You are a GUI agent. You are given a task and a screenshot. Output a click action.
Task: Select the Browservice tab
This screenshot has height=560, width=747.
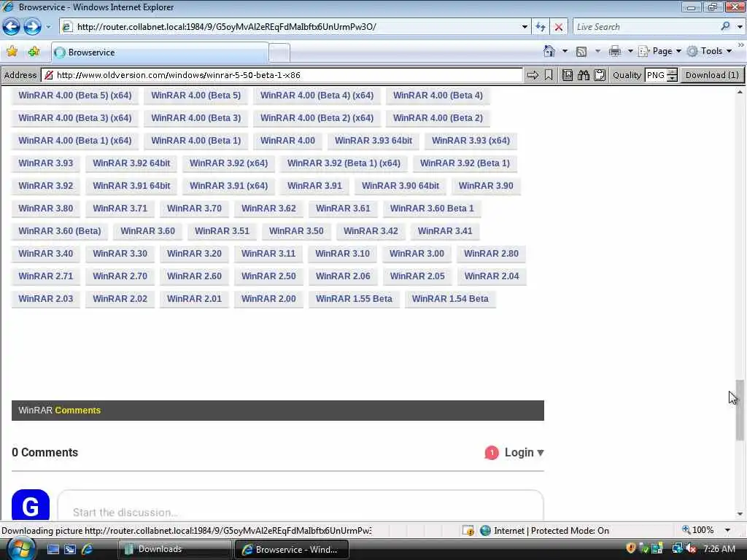coord(160,52)
